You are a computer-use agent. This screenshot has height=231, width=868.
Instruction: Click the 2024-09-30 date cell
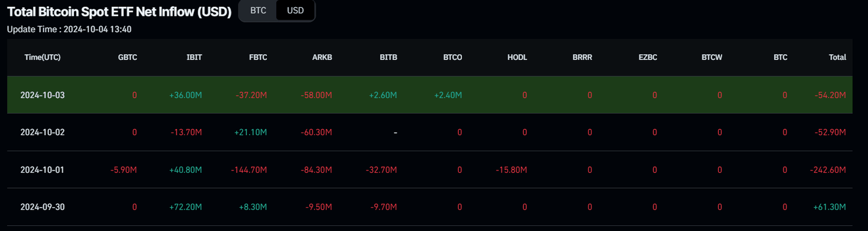point(42,207)
